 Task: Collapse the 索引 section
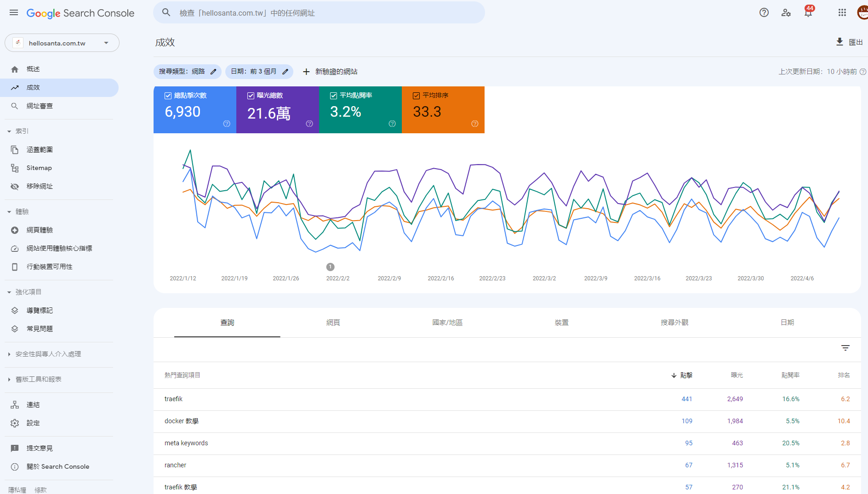click(9, 131)
